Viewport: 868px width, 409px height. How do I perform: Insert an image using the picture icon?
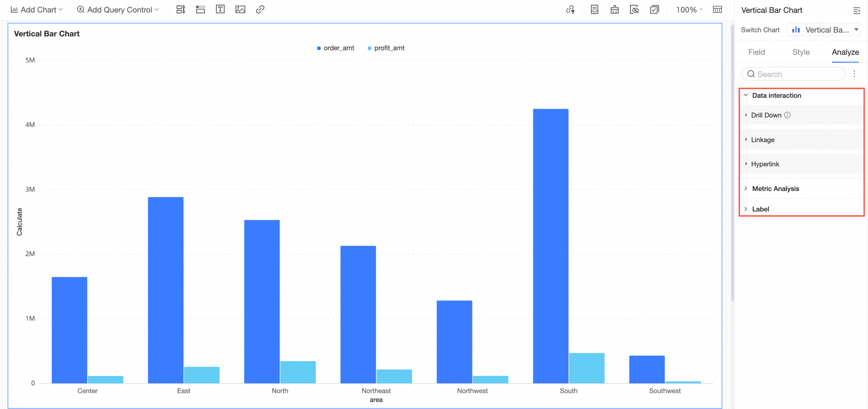click(x=240, y=9)
